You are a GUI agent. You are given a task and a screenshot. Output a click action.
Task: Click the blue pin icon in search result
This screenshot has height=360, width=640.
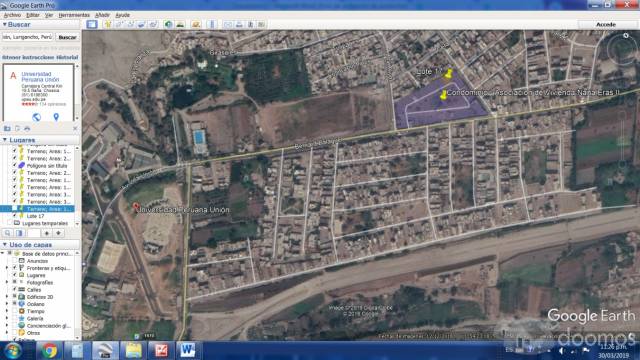point(56,117)
